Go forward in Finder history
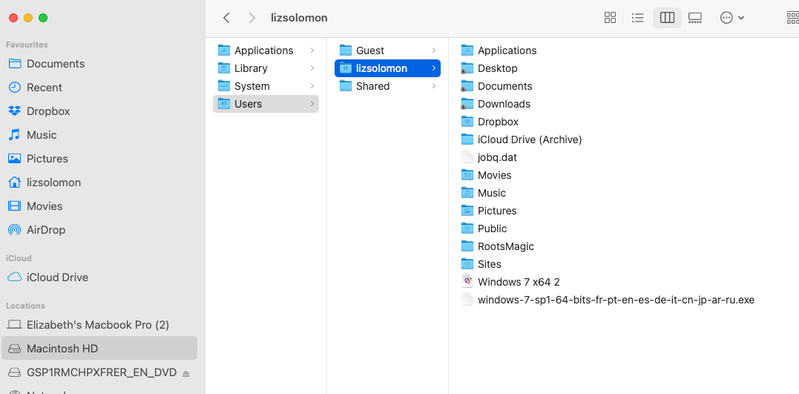 point(252,18)
